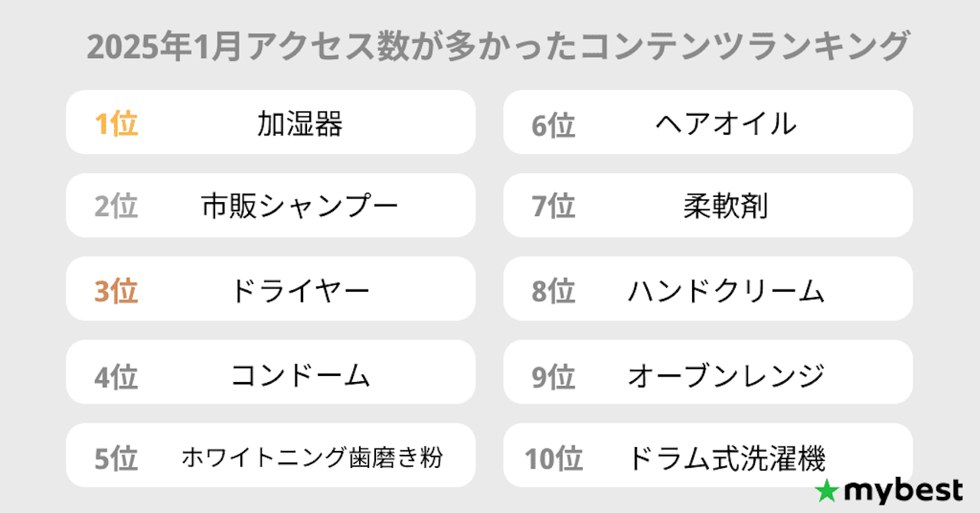
Task: Select the 1位 加湿器 ranking card
Action: 271,123
